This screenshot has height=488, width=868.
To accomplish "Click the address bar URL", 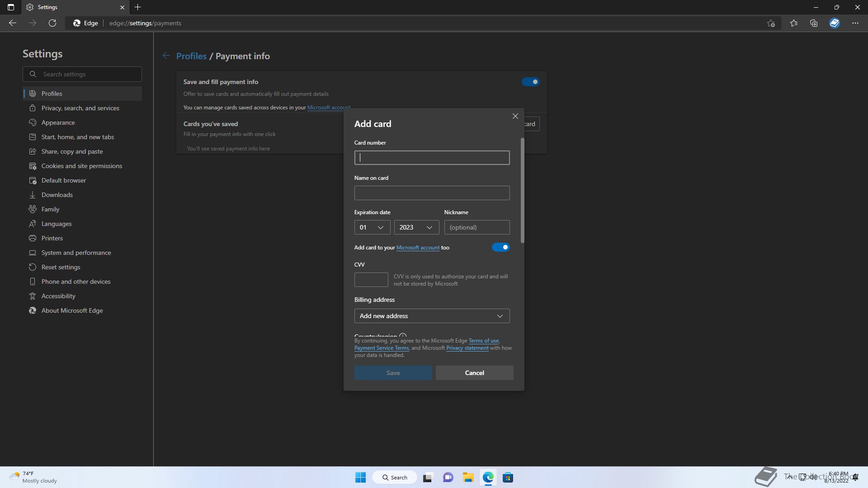I will click(x=145, y=23).
